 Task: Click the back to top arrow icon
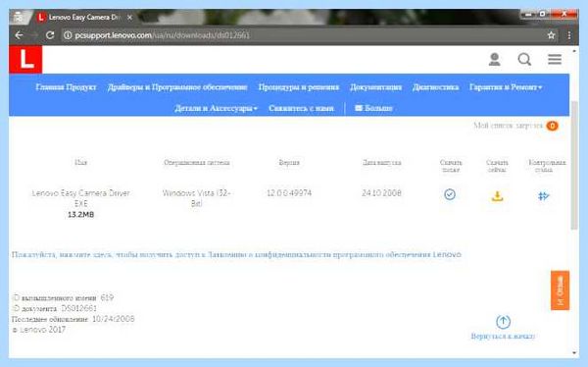(x=503, y=322)
